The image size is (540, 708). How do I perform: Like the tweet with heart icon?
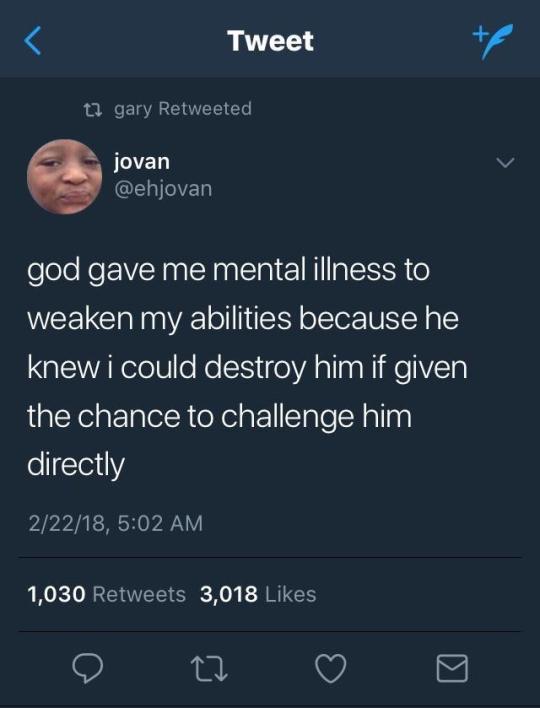[x=331, y=668]
